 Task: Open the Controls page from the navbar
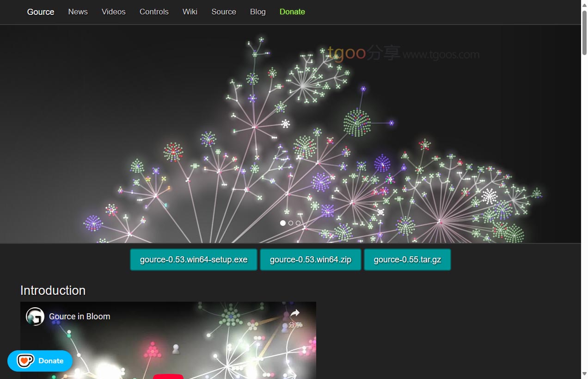pos(154,12)
